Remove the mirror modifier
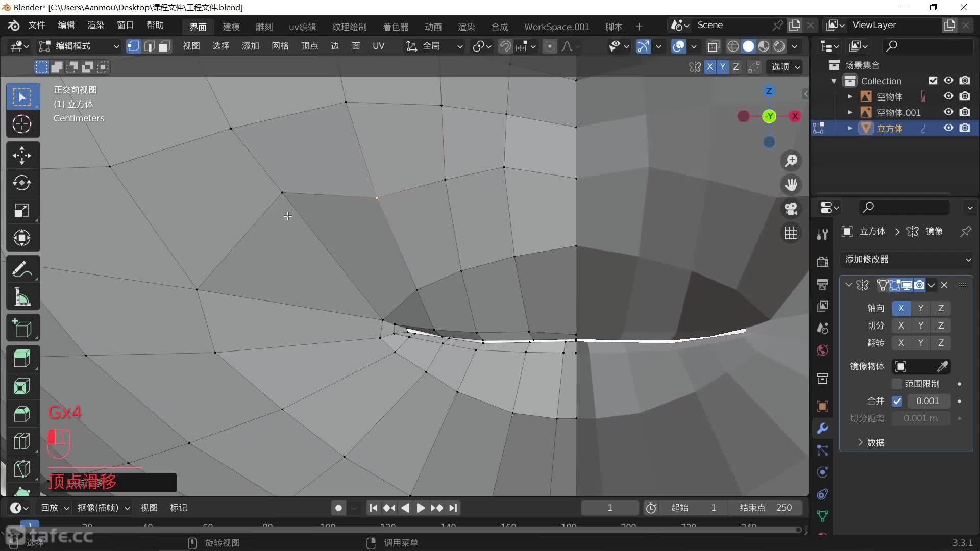 click(x=944, y=285)
